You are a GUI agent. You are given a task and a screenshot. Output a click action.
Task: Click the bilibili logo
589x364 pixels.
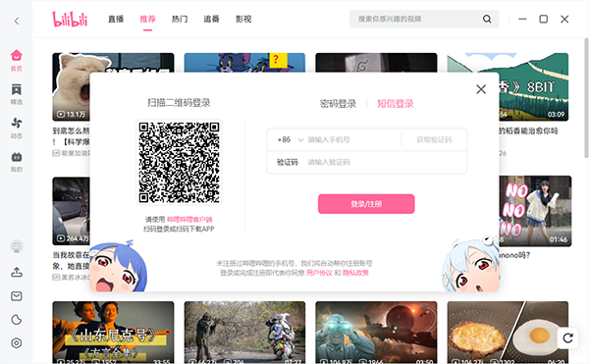70,20
